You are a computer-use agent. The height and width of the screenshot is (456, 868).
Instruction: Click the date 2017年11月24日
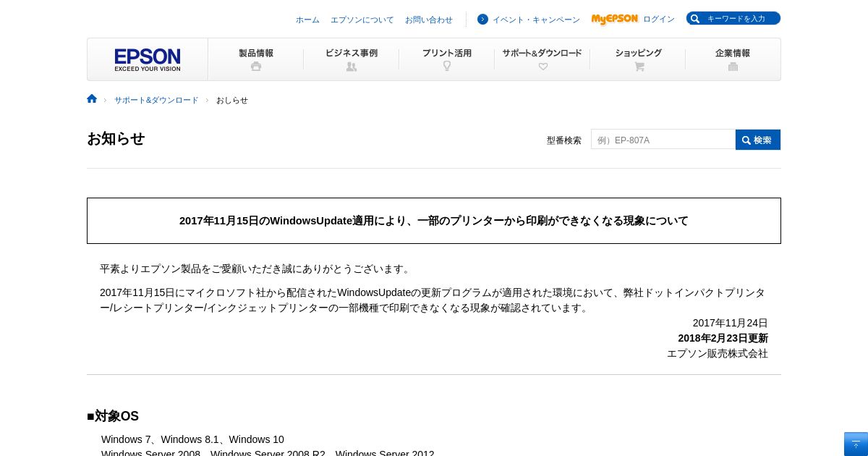(731, 323)
